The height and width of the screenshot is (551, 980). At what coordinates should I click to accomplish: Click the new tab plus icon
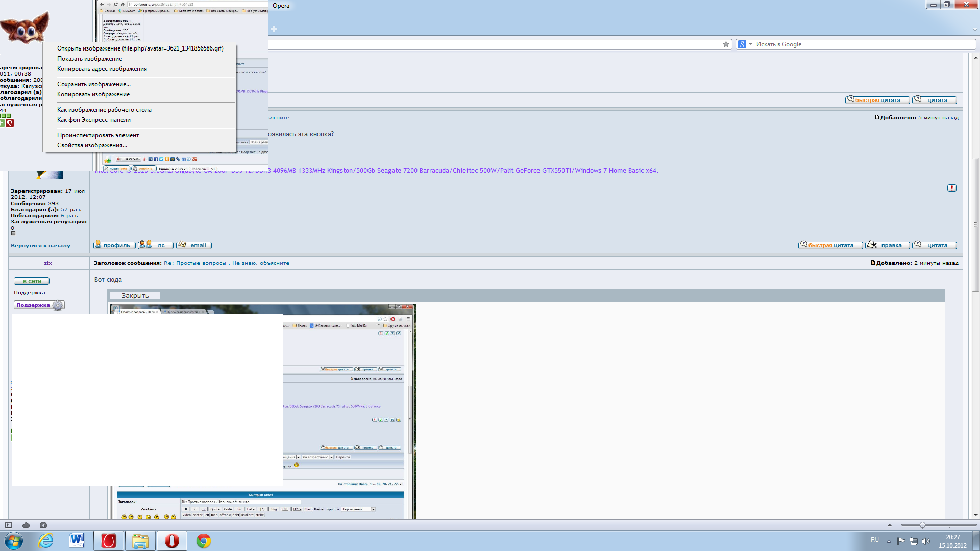(x=274, y=29)
